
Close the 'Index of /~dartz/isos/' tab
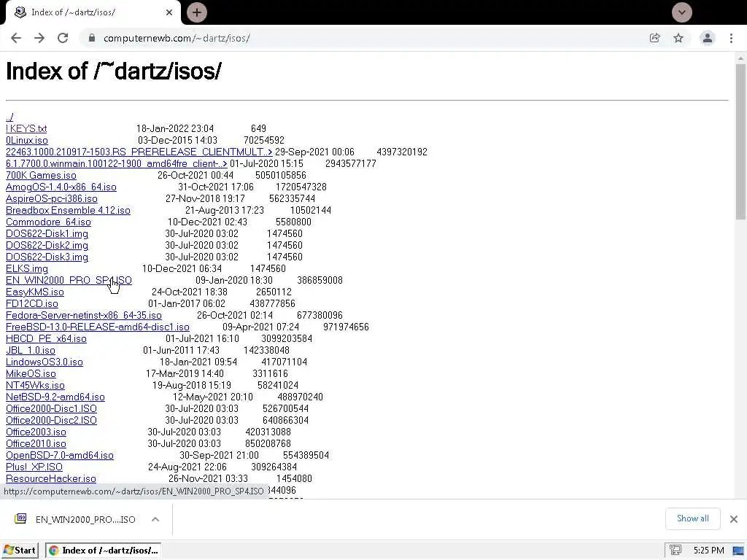[169, 12]
